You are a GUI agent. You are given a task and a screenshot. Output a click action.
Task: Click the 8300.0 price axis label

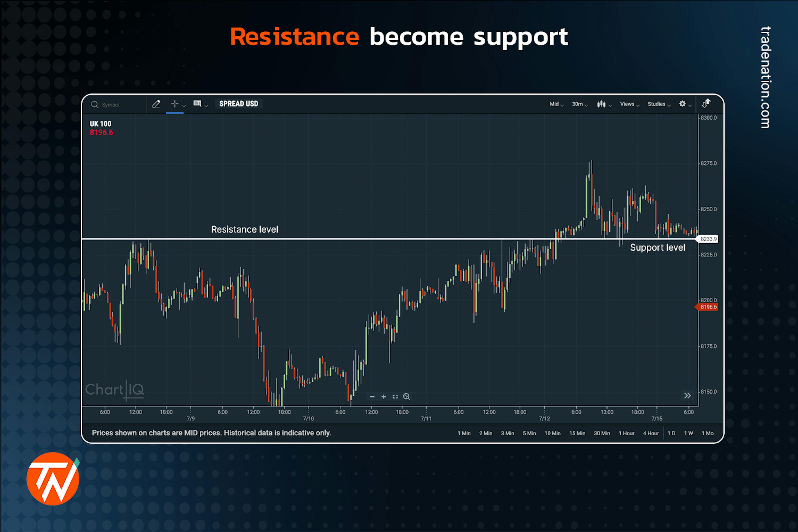pyautogui.click(x=709, y=118)
